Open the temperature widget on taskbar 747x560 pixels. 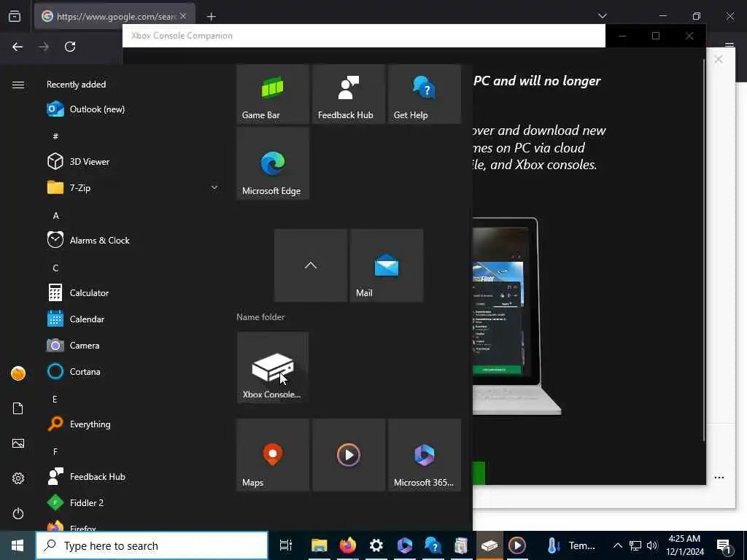pos(570,545)
